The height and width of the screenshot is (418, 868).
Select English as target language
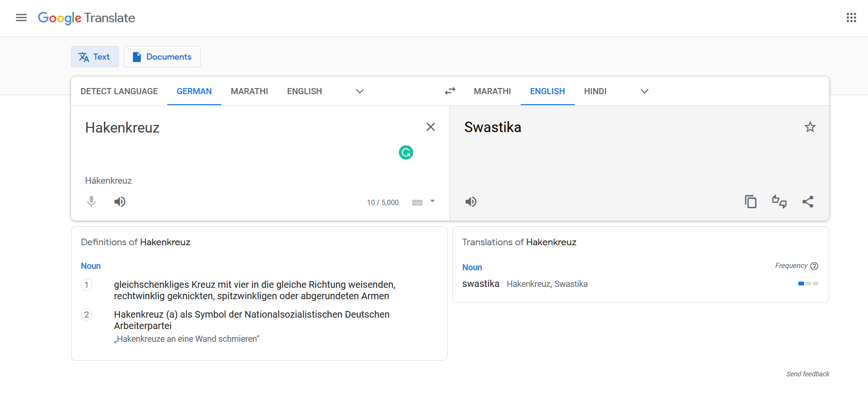pos(547,91)
